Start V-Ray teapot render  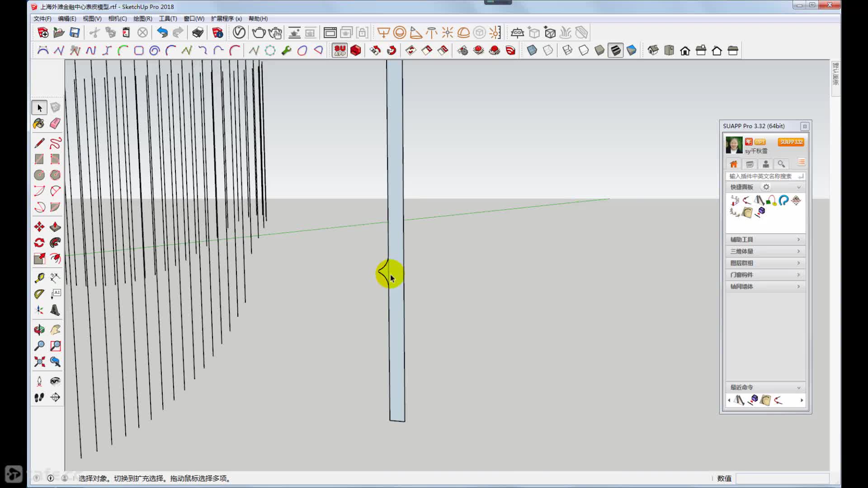tap(259, 33)
